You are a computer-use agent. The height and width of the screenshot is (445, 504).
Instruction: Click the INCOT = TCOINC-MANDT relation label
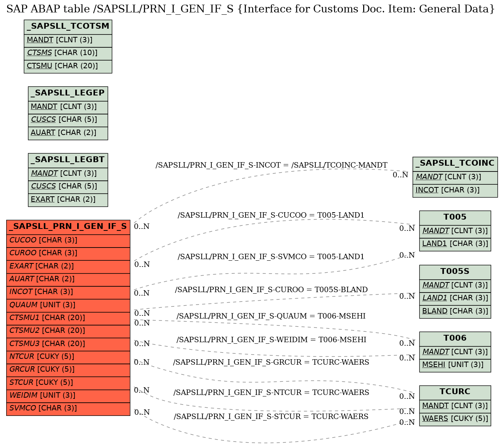tap(271, 165)
